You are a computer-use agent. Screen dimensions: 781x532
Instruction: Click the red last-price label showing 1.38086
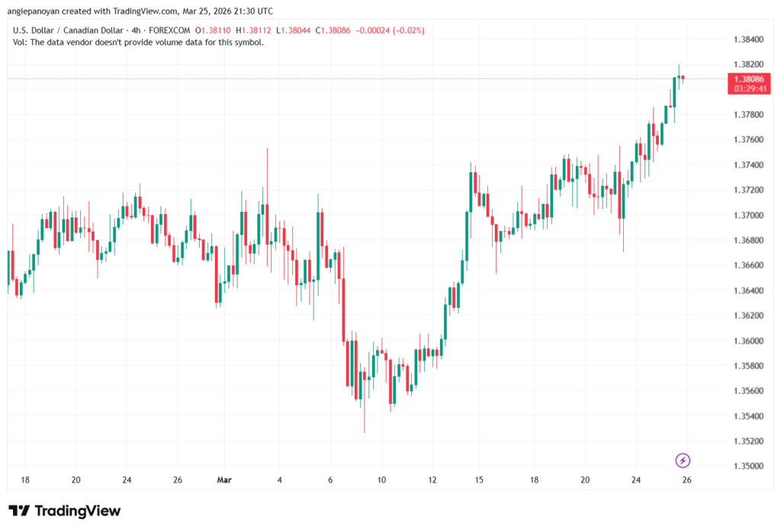[748, 78]
